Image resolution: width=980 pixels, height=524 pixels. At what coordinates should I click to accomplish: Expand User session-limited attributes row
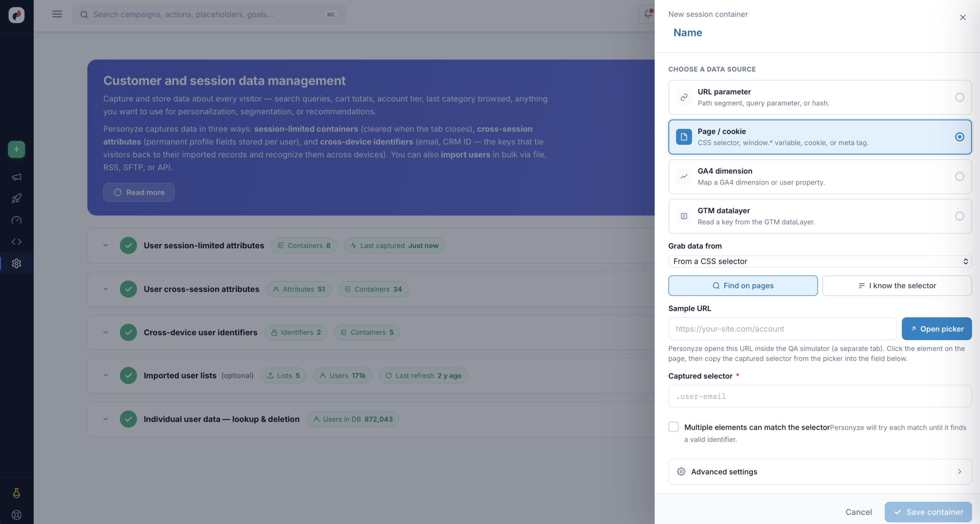coord(106,246)
